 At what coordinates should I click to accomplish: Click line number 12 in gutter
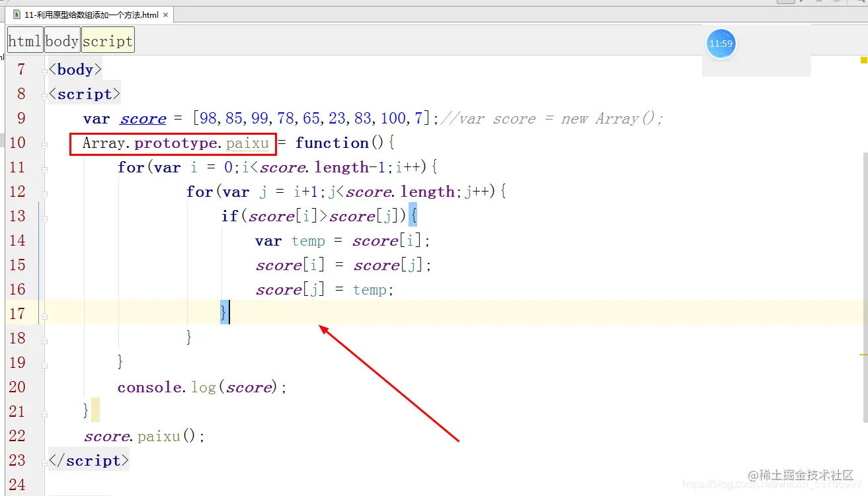point(18,192)
